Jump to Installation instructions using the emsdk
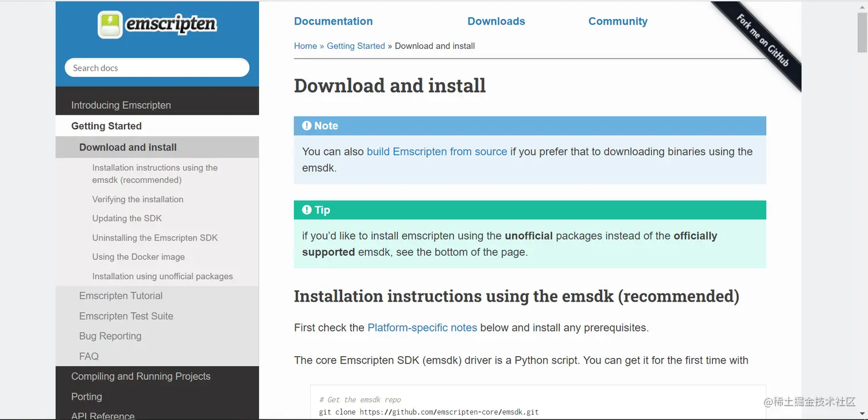This screenshot has height=420, width=868. (155, 174)
